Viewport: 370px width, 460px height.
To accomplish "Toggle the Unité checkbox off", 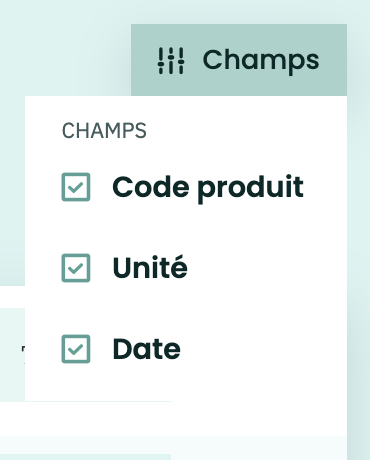I will 76,268.
